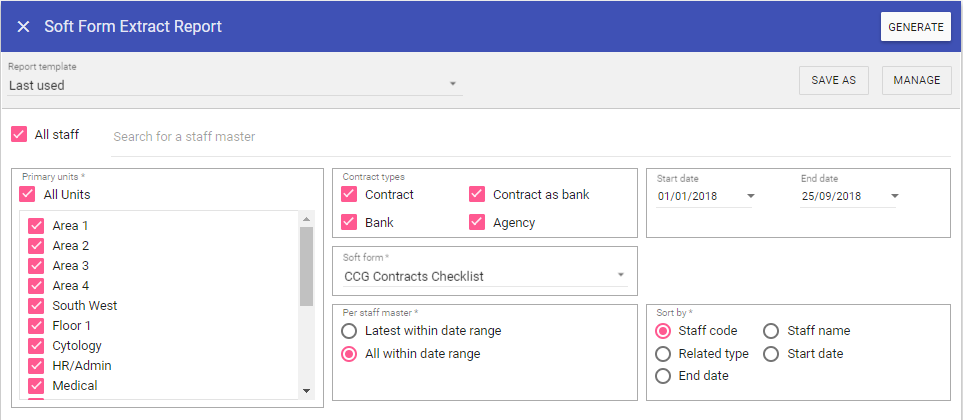The width and height of the screenshot is (963, 420).
Task: Choose End date sort option
Action: 663,376
